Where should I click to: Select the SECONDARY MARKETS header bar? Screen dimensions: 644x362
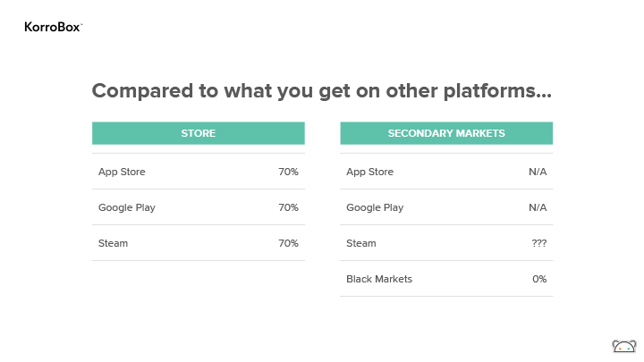point(446,133)
